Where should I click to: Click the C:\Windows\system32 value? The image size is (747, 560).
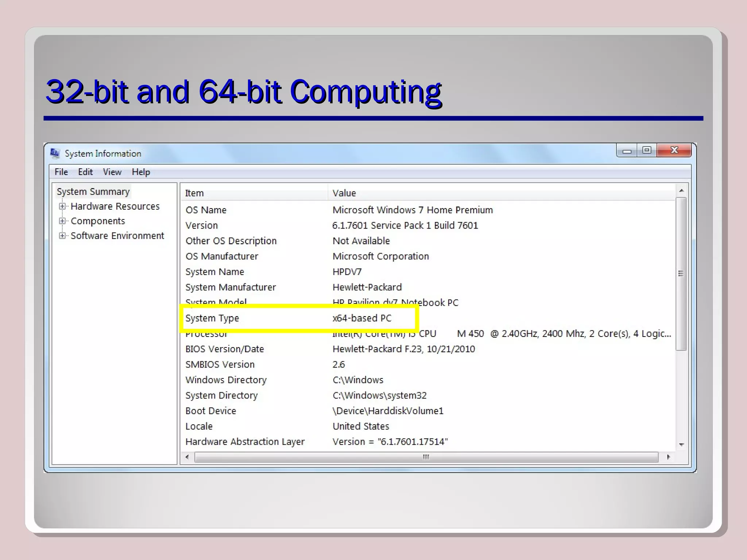click(379, 396)
